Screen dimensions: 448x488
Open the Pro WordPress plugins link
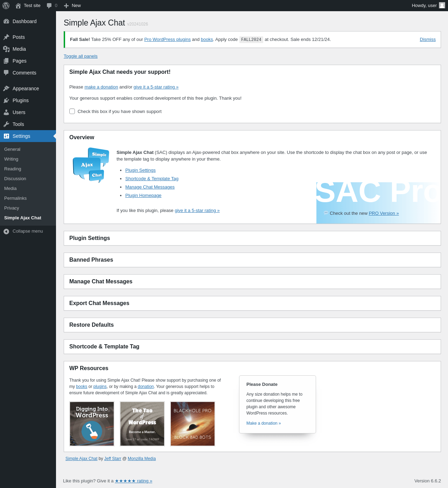[x=167, y=40]
